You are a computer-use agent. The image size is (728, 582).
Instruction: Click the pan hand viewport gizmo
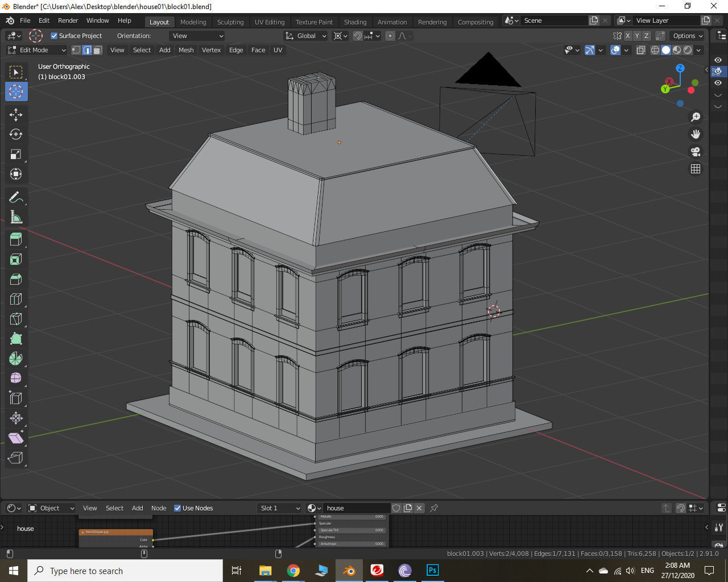click(696, 134)
